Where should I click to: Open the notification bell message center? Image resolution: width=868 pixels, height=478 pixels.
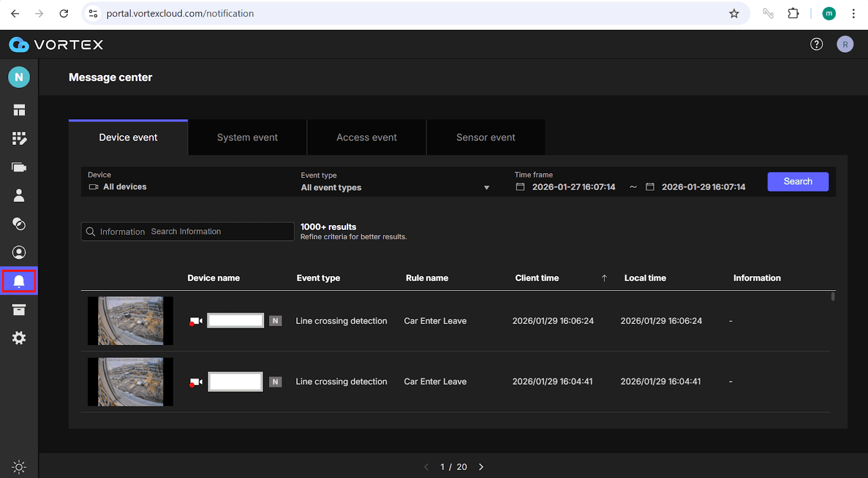(19, 281)
